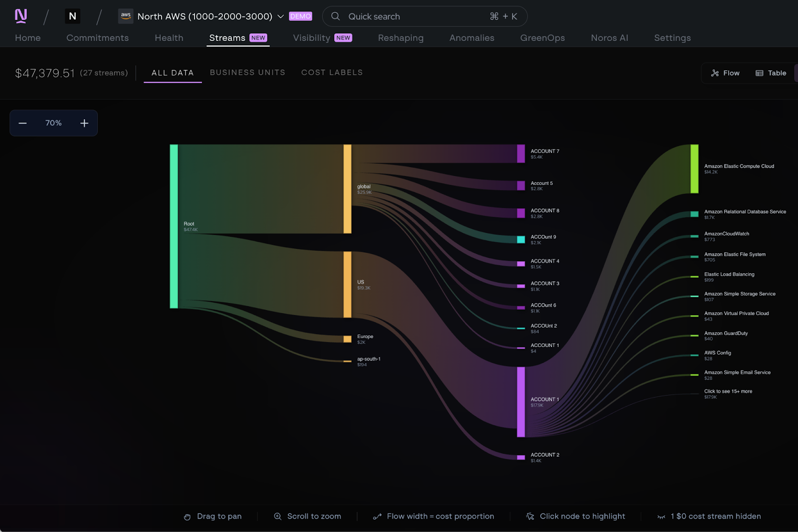Click the DEMO badge next to the account name

[300, 16]
